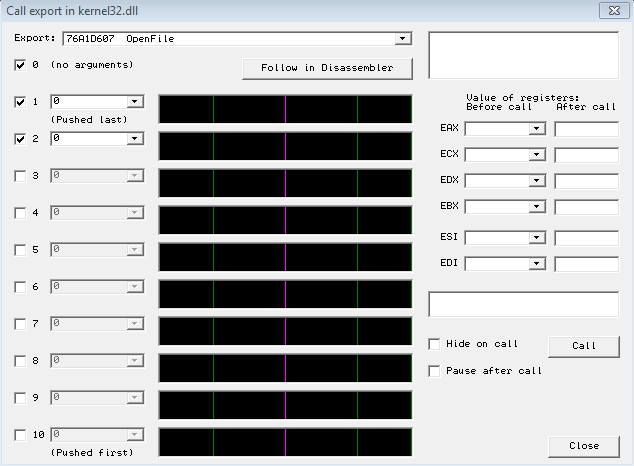634x466 pixels.
Task: Expand the argument 1 value dropdown
Action: pos(135,101)
